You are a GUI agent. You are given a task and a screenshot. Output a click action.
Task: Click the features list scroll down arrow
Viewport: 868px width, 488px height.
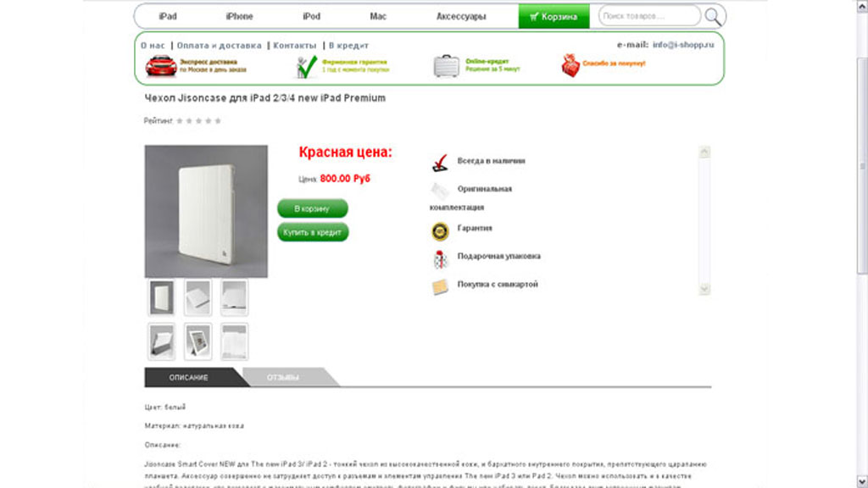point(704,289)
